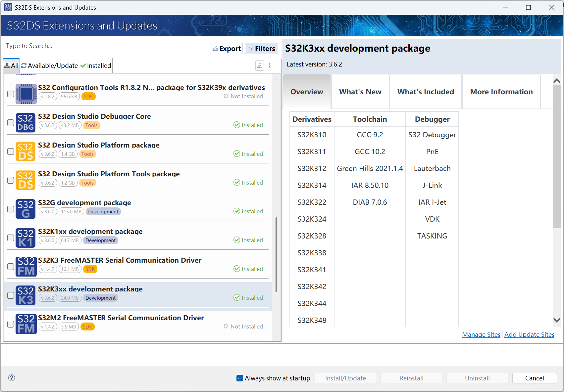Open the More Information tab
This screenshot has width=564, height=392.
(x=501, y=92)
